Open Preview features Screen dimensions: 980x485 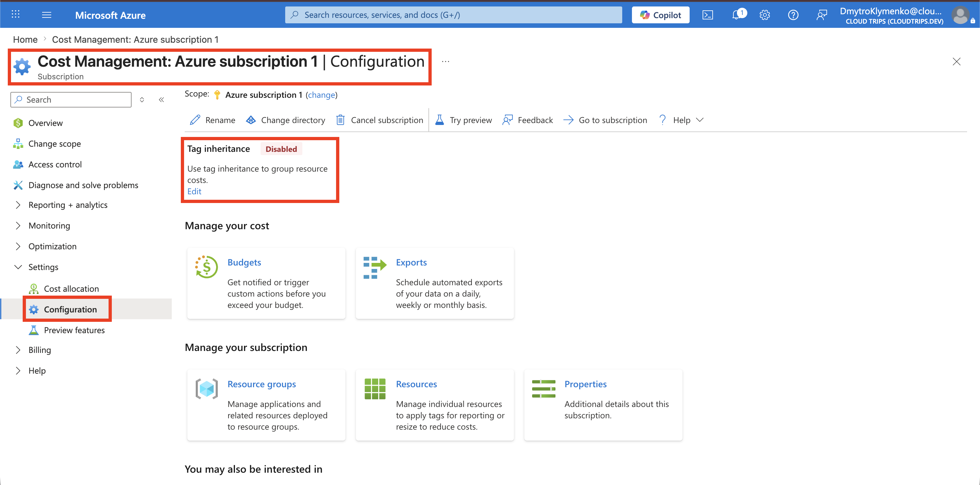tap(74, 330)
